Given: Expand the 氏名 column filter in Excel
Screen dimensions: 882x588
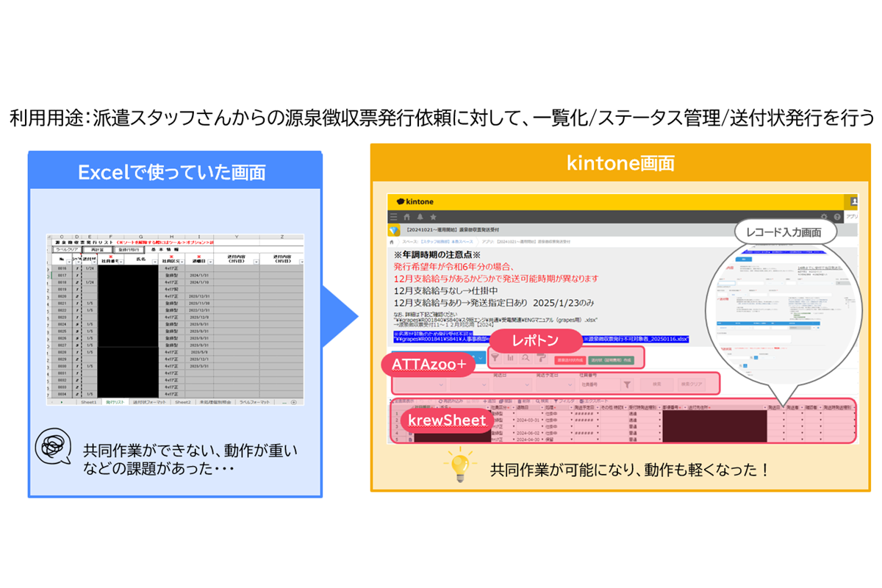Looking at the screenshot, I should click(x=154, y=261).
